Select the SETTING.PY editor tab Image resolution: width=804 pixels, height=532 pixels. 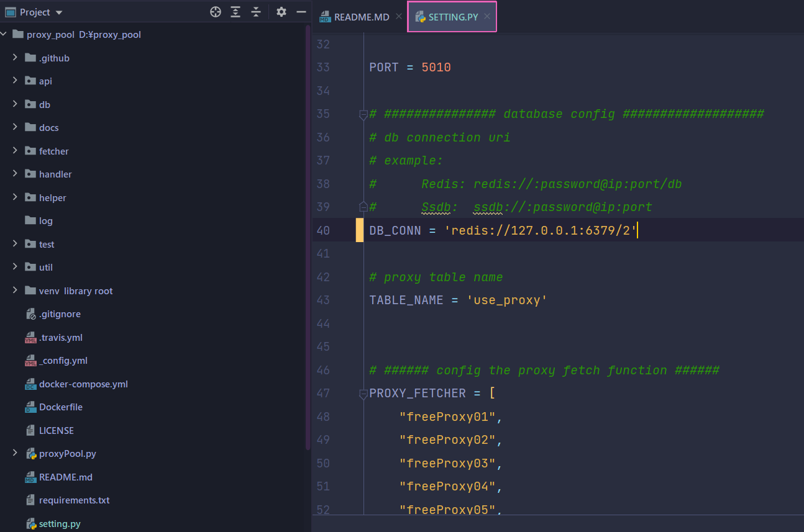pos(453,17)
